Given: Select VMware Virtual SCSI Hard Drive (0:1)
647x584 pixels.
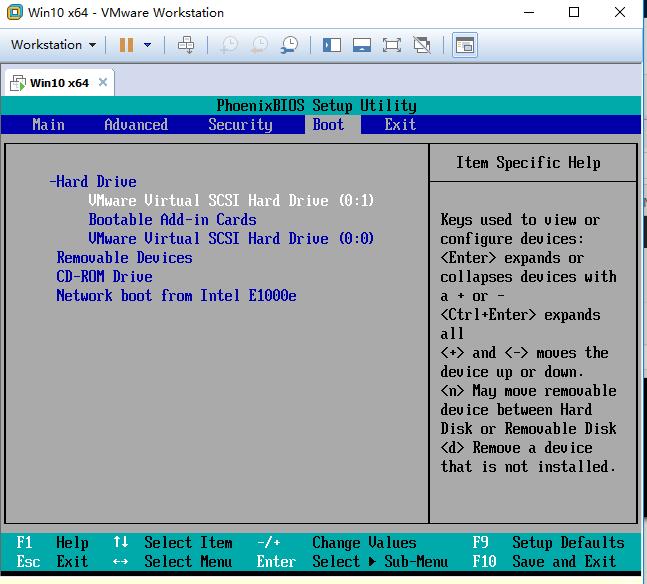Looking at the screenshot, I should 231,201.
